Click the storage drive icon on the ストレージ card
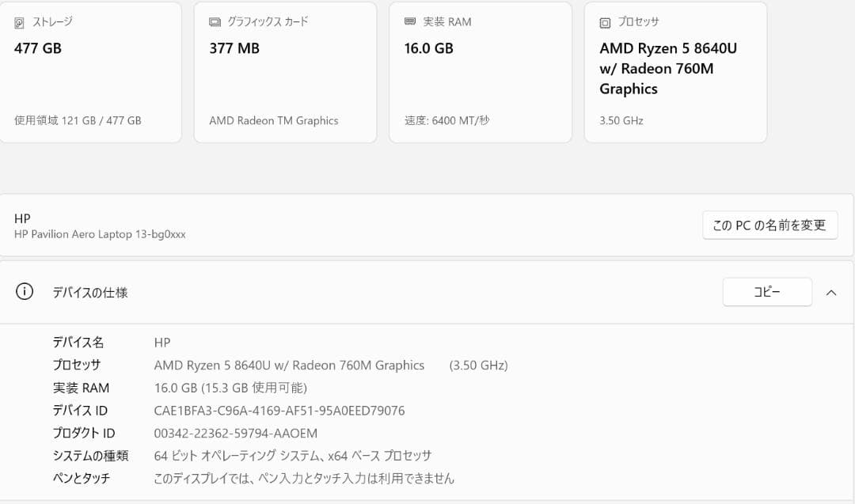The width and height of the screenshot is (855, 504). pos(18,22)
